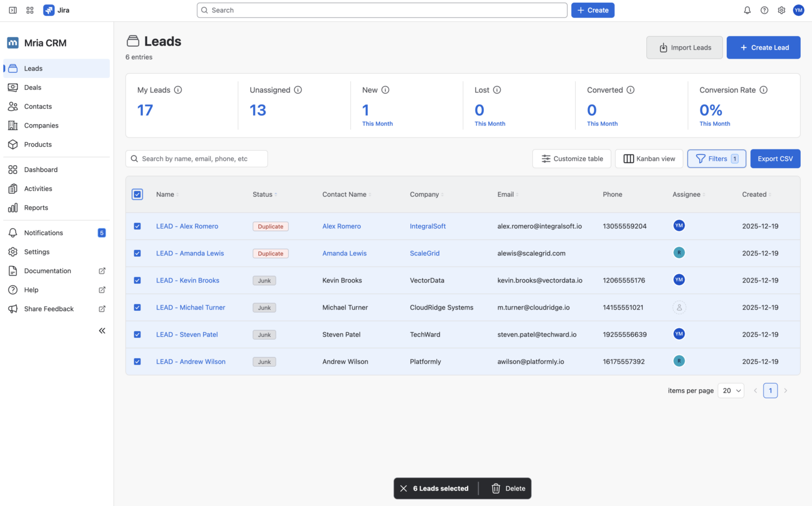Open the ScaleGrid company link
The image size is (812, 506).
click(425, 253)
